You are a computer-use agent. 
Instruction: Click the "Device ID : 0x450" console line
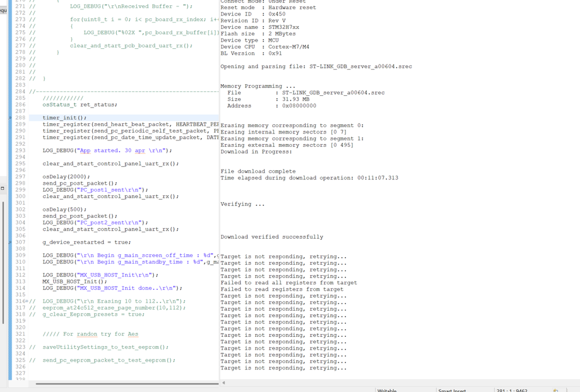[253, 14]
